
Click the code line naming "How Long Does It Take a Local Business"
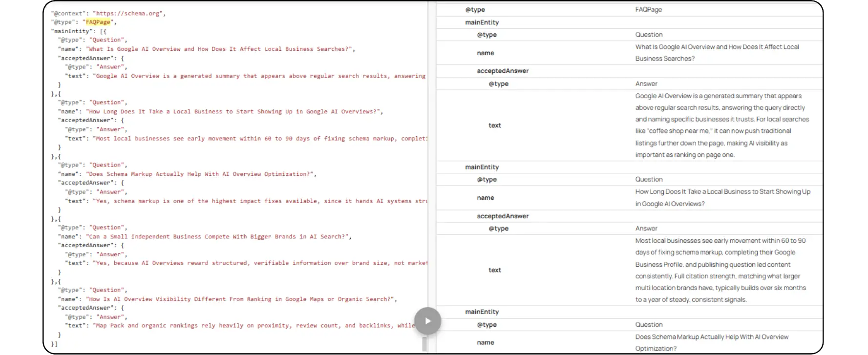tap(220, 111)
